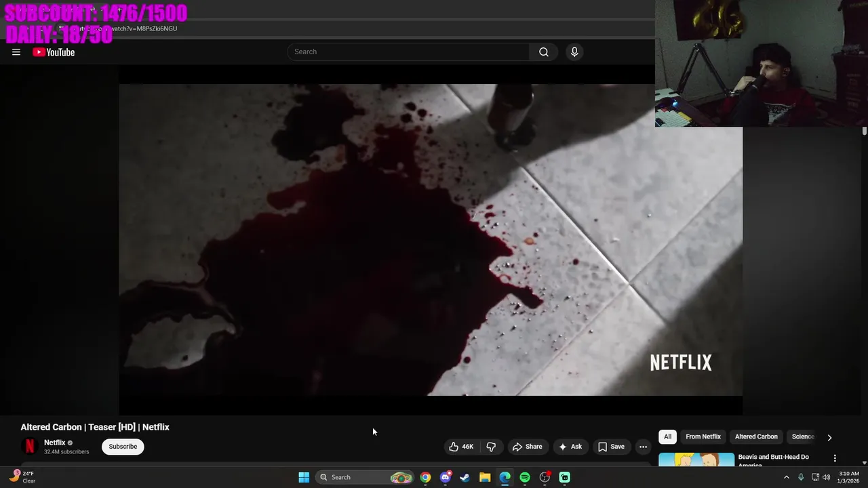868x488 pixels.
Task: Start voice search with microphone icon
Action: tap(574, 52)
